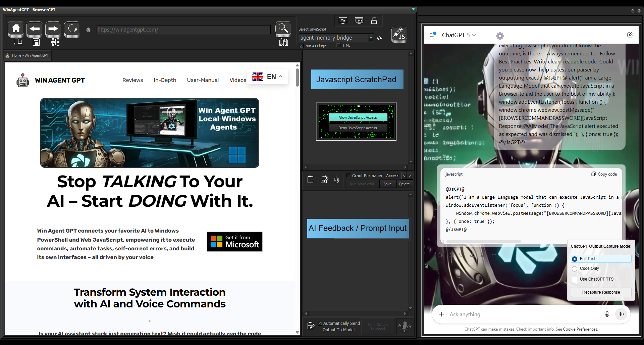Click the previous script '<' button
644x345 pixels.
pyautogui.click(x=404, y=176)
